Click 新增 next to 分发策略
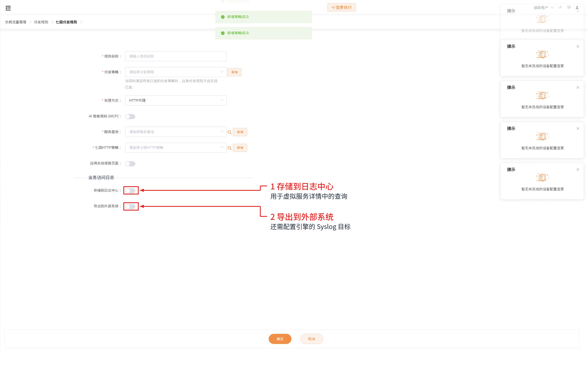This screenshot has width=588, height=365. tap(234, 72)
